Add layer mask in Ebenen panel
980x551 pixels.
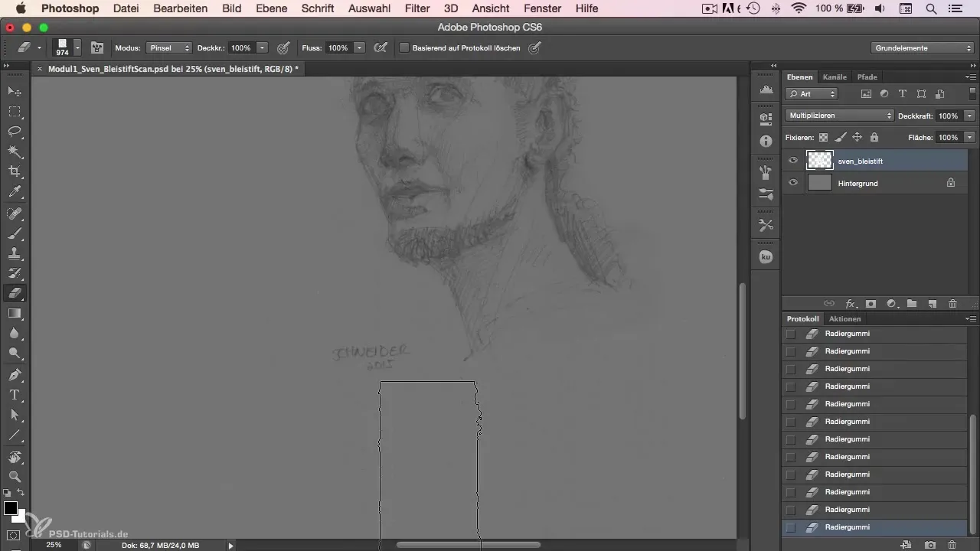click(871, 304)
